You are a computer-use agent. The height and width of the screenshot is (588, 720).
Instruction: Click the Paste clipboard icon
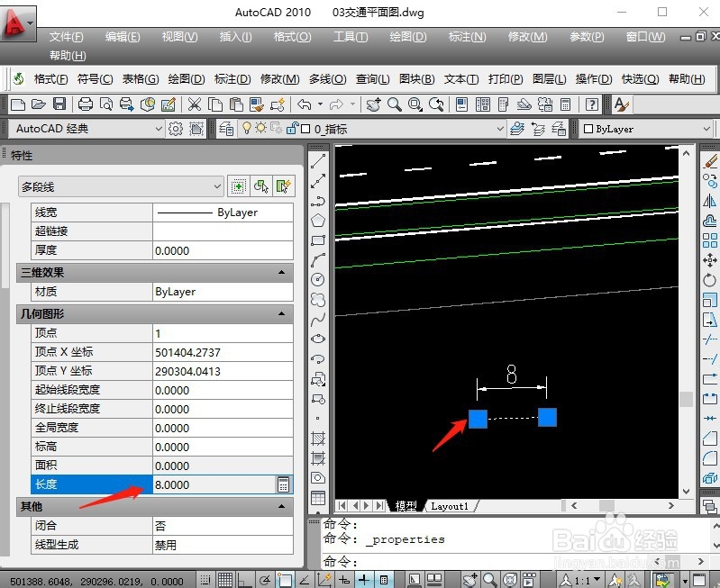click(236, 104)
